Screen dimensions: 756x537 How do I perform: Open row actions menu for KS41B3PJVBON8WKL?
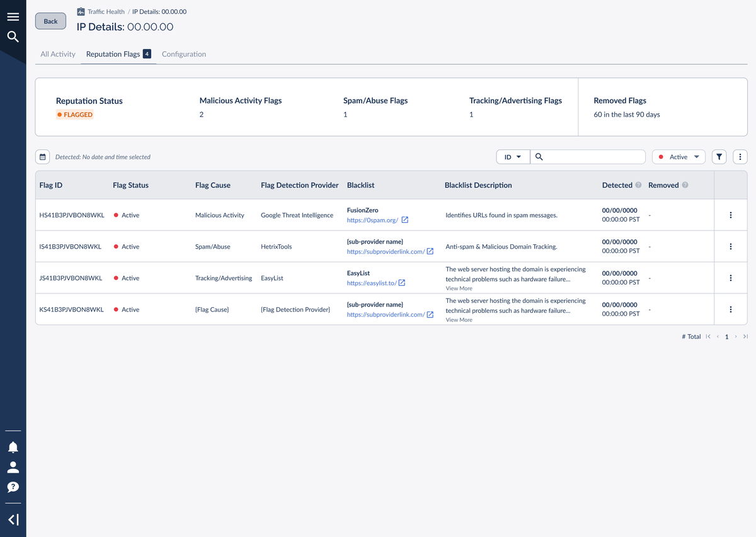click(731, 310)
